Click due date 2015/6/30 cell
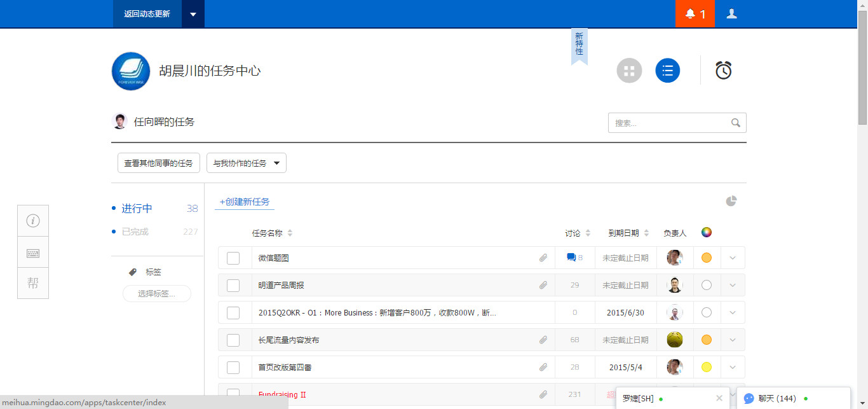 (626, 312)
